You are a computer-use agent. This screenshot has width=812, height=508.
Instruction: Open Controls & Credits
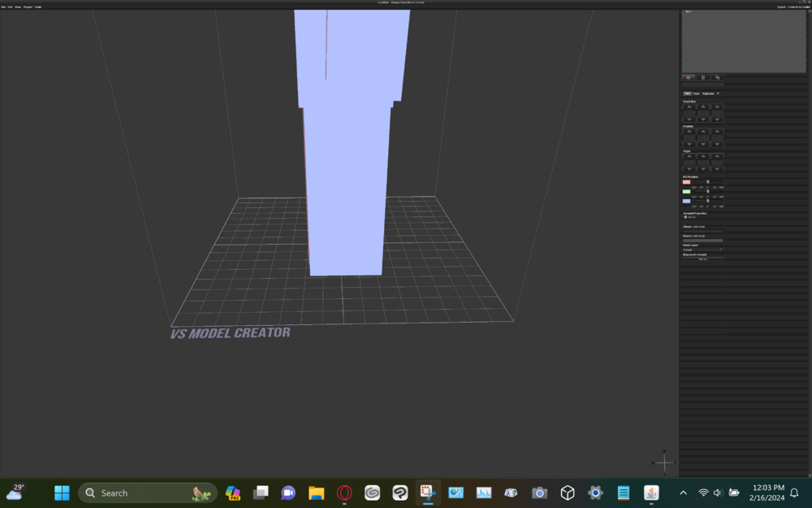(800, 7)
